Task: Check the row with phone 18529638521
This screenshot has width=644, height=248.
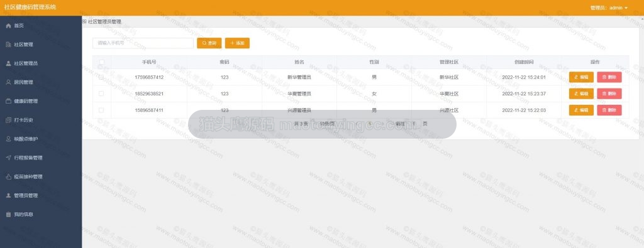Action: pyautogui.click(x=101, y=94)
